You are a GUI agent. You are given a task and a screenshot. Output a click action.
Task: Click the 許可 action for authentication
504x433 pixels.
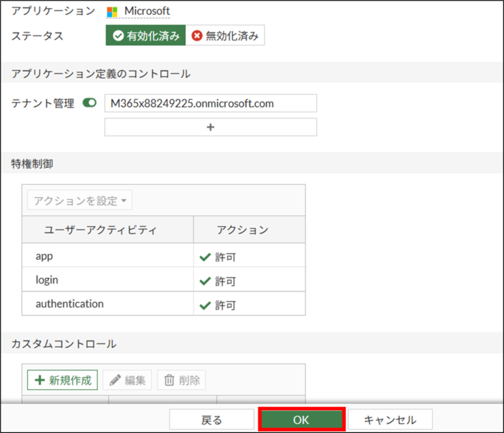click(x=218, y=305)
